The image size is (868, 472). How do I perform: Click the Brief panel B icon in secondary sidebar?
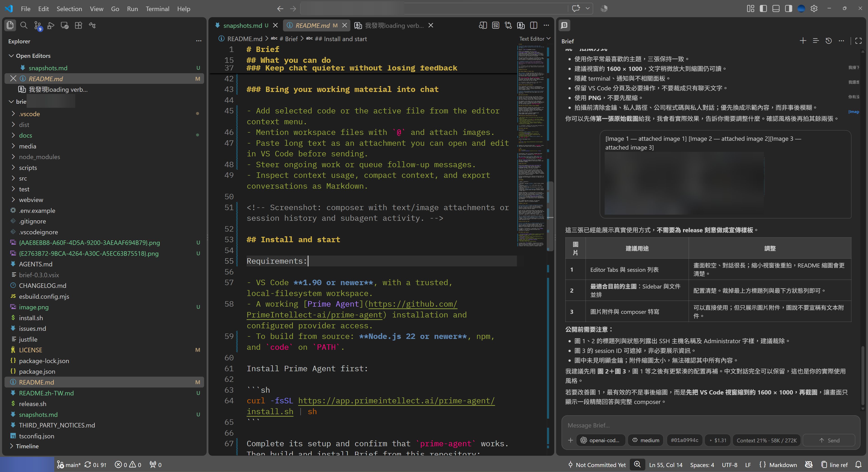564,25
